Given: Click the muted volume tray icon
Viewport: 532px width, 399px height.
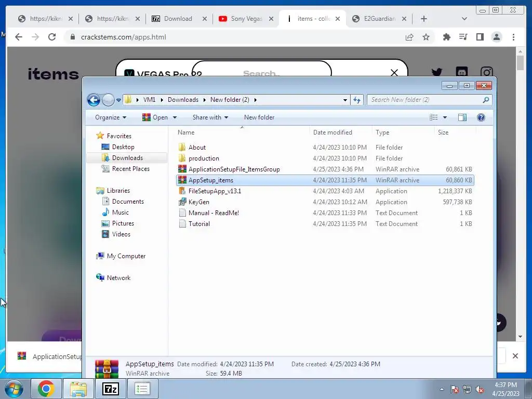Looking at the screenshot, I should [x=480, y=390].
